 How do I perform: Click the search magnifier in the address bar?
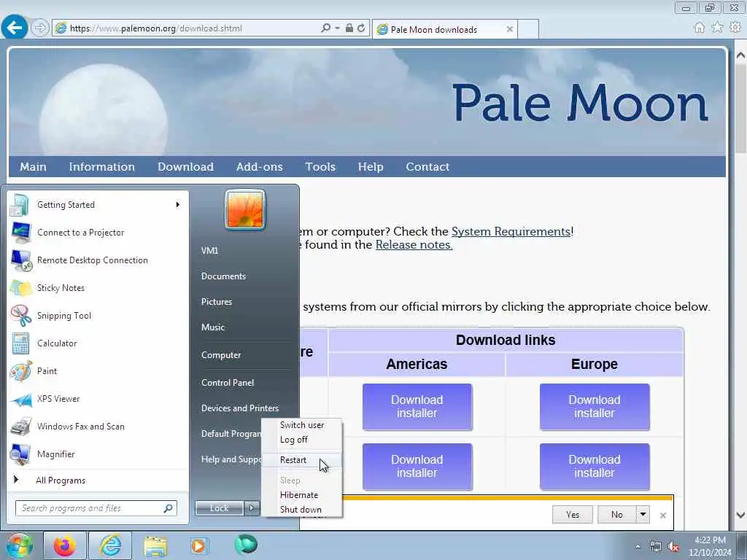point(325,28)
